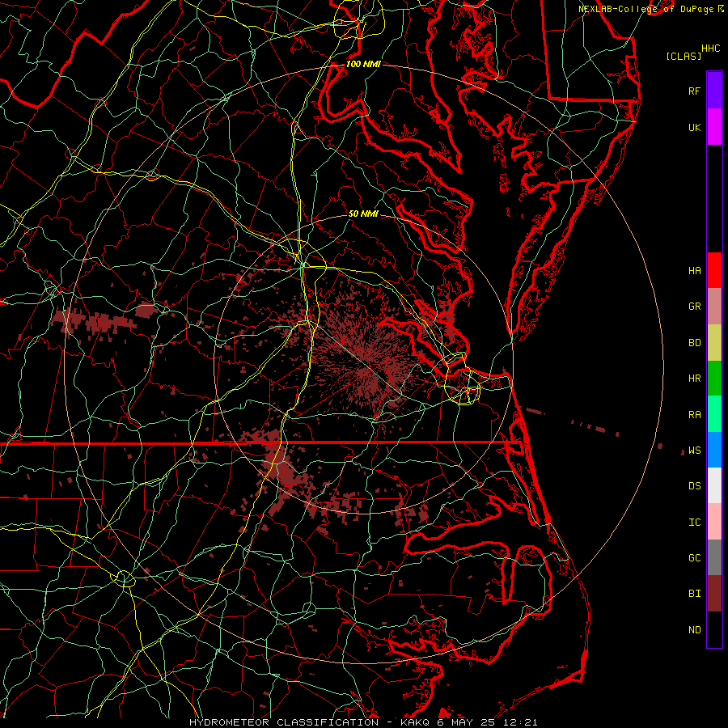This screenshot has height=728, width=728.
Task: Click the IC legend label
Action: pos(694,523)
